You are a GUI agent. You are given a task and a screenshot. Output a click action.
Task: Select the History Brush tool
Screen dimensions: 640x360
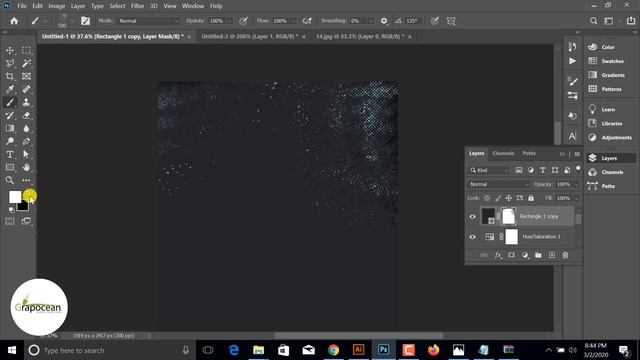[10, 116]
